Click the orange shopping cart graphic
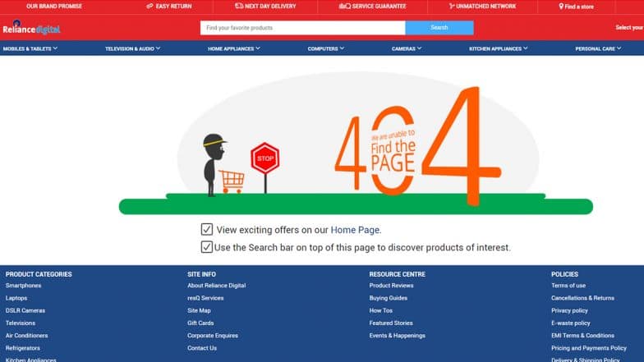 pos(232,181)
